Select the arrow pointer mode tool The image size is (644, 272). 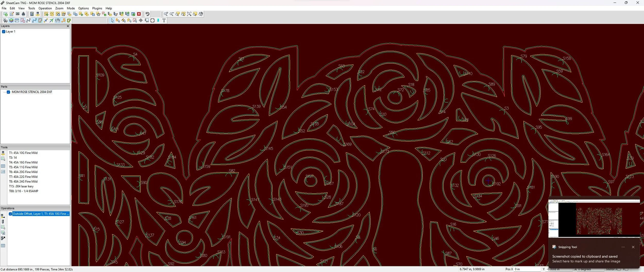click(x=112, y=20)
